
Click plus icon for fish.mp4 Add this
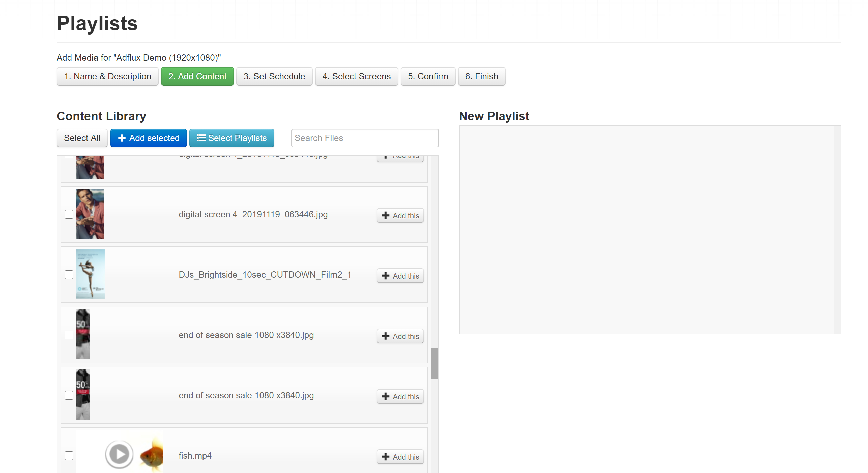[x=386, y=457]
